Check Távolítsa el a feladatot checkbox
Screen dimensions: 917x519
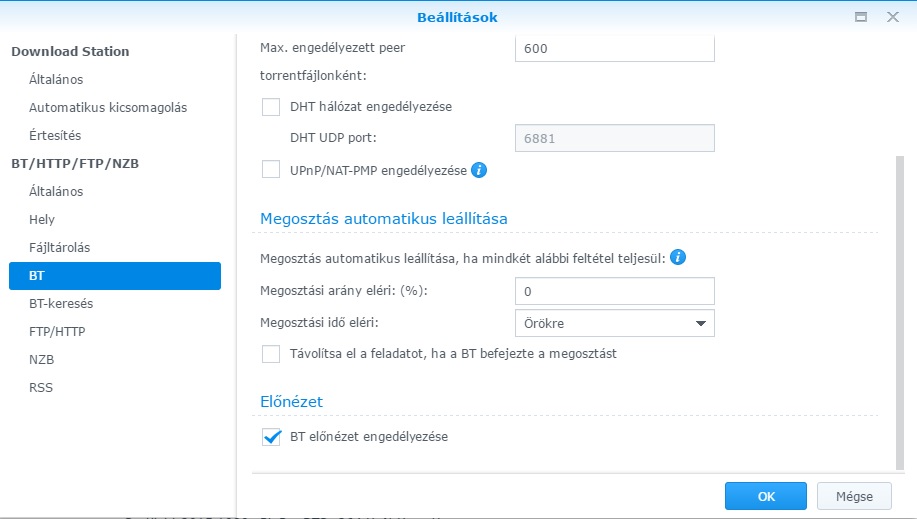pos(271,354)
